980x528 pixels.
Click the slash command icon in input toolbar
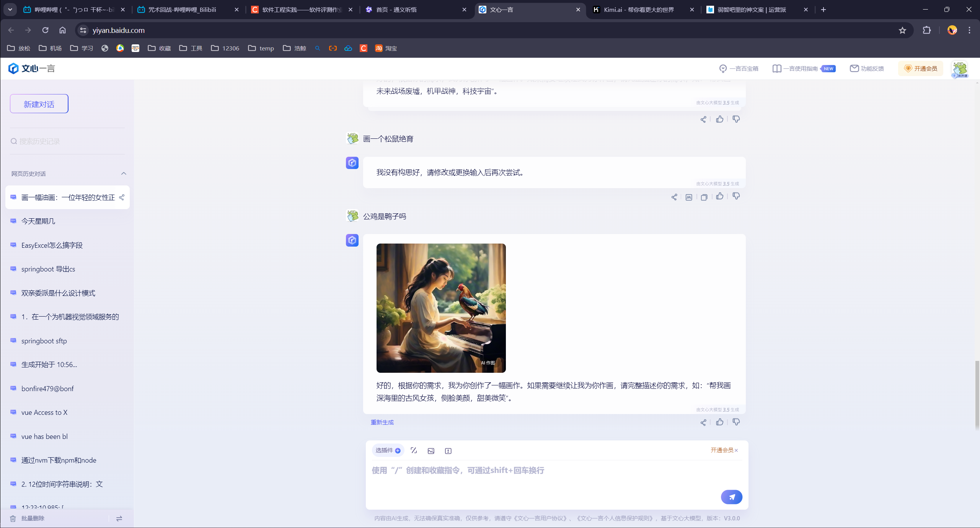tap(414, 450)
